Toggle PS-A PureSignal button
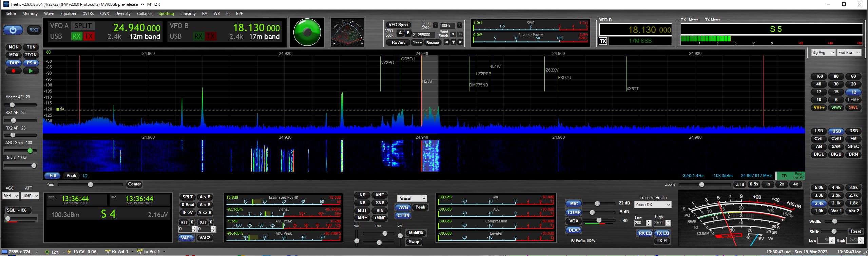This screenshot has height=256, width=868. click(x=31, y=63)
